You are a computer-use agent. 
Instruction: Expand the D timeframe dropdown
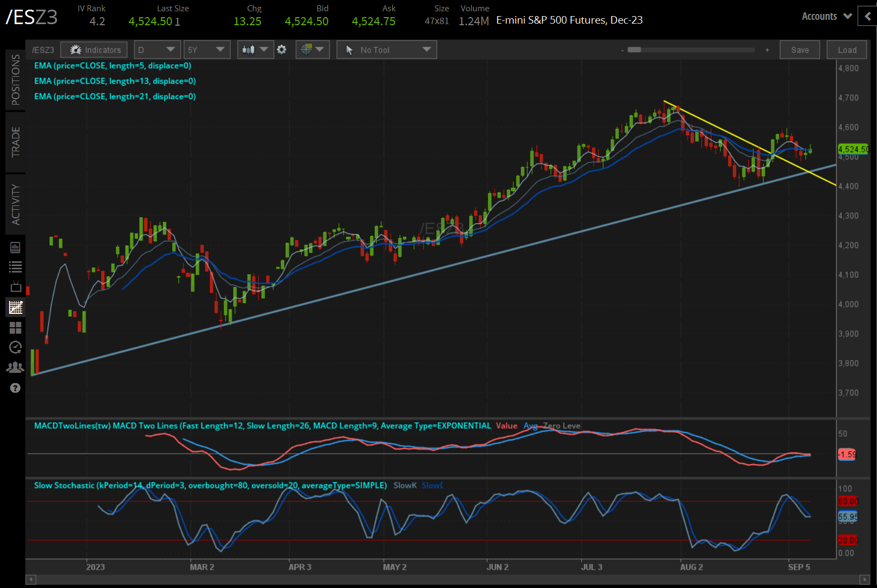pos(157,50)
